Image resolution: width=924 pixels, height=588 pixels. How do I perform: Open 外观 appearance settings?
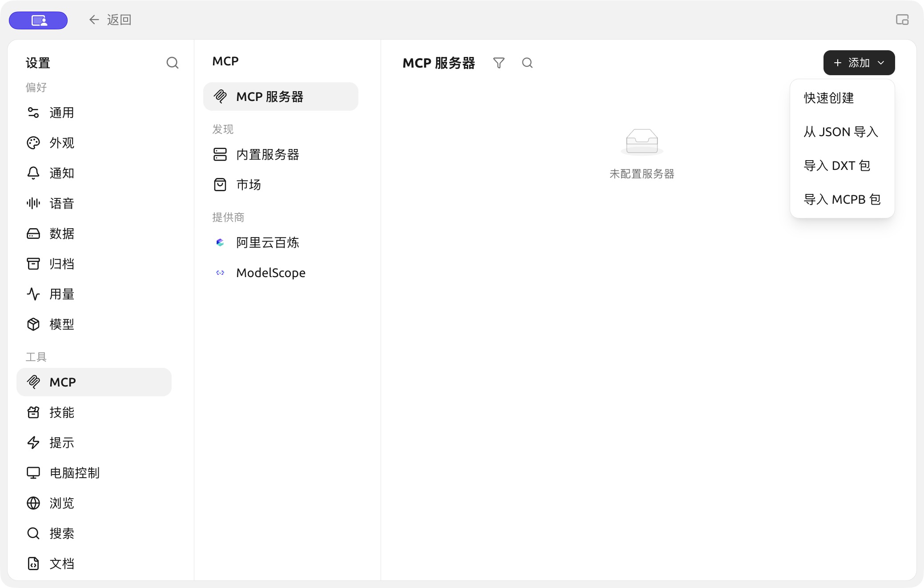click(94, 143)
